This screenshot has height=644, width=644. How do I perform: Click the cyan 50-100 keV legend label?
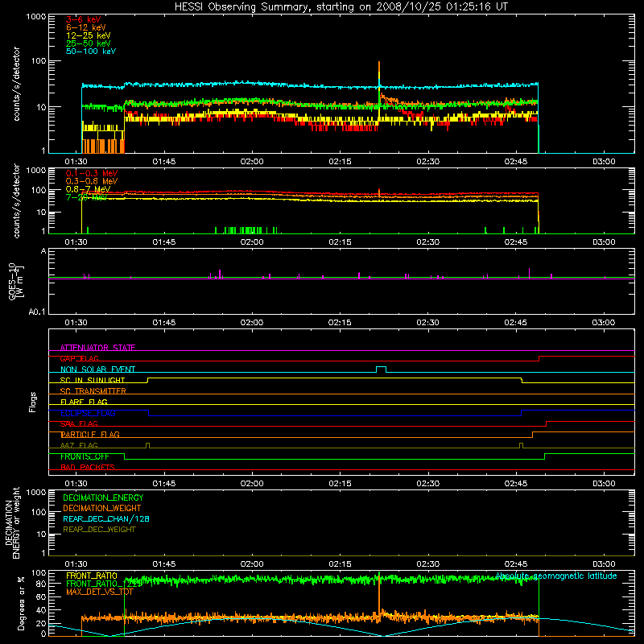point(91,52)
